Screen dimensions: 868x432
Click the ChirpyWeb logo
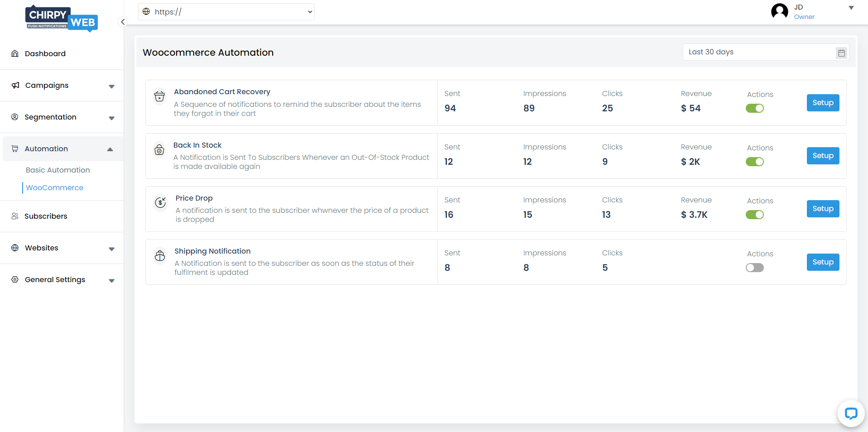click(x=62, y=19)
